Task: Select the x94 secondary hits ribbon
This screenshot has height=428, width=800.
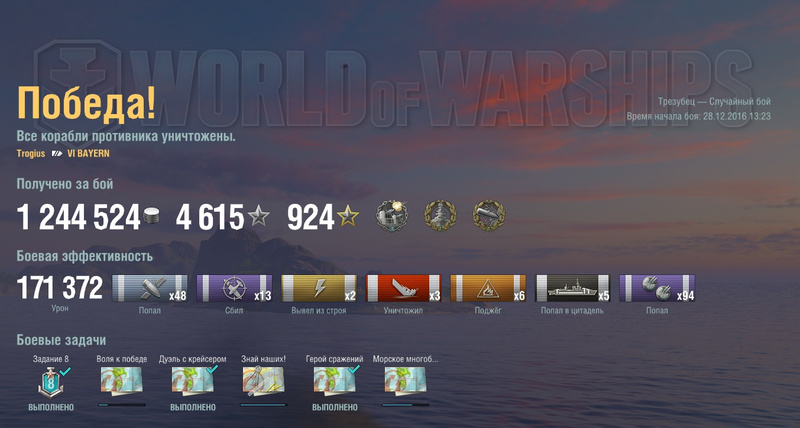Action: point(657,288)
